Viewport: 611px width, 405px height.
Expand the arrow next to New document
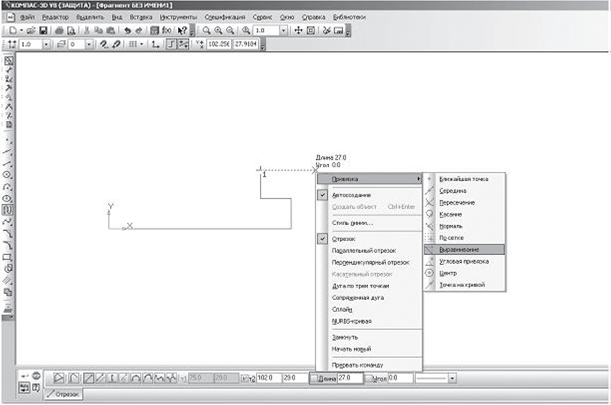coord(21,30)
